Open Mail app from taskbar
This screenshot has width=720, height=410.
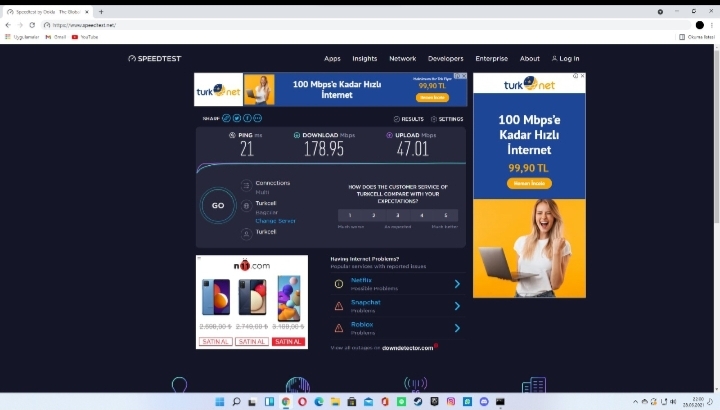[368, 402]
